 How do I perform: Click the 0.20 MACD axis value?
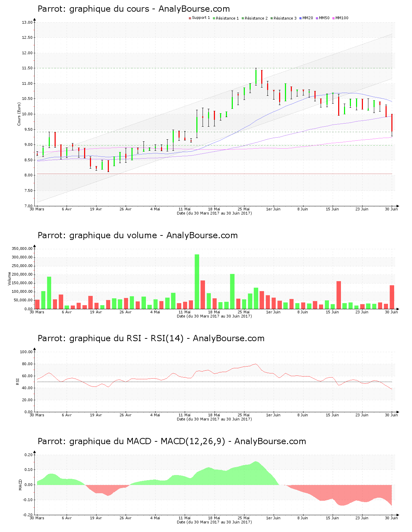(x=28, y=455)
